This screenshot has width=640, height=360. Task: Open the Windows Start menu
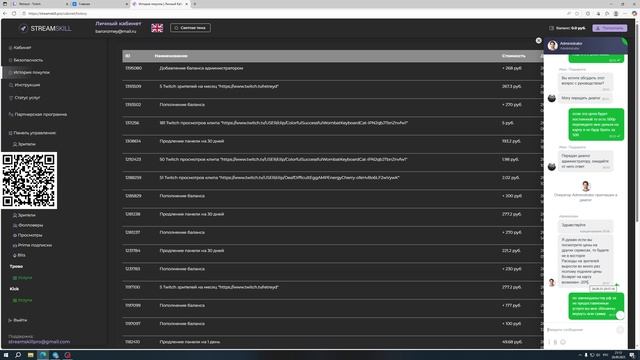(x=6, y=355)
